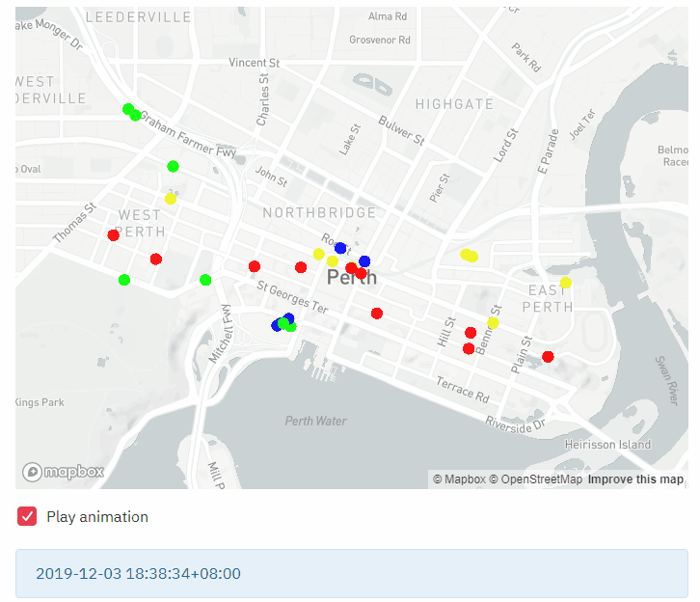700x602 pixels.
Task: Select the yellow marker on Bennett St
Action: pyautogui.click(x=493, y=323)
